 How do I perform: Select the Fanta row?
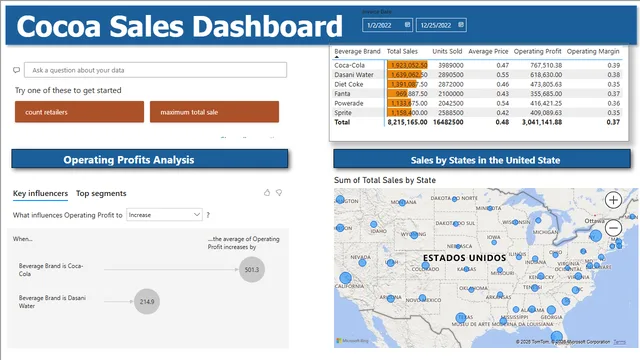[477, 93]
